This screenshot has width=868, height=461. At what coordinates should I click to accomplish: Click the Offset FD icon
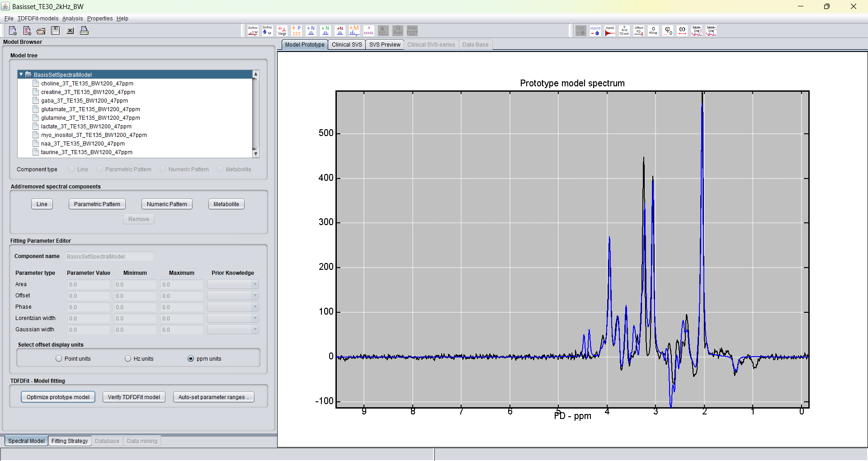point(639,31)
